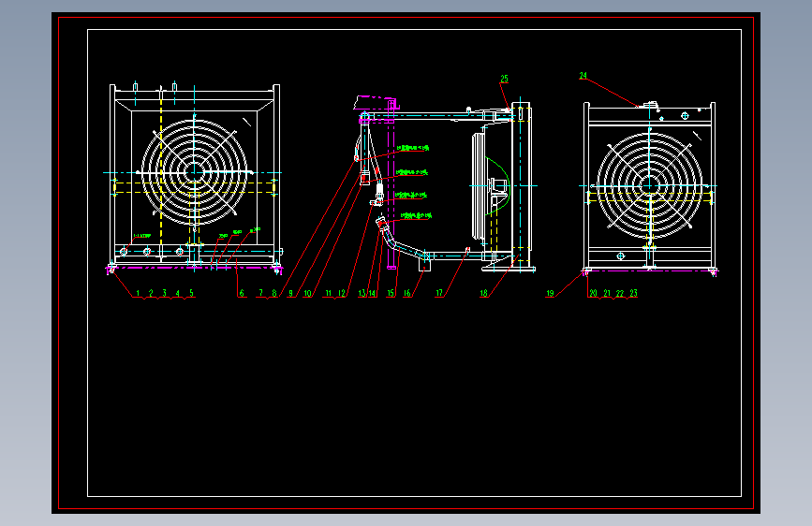
Task: Select part callout number 14
Action: click(372, 293)
